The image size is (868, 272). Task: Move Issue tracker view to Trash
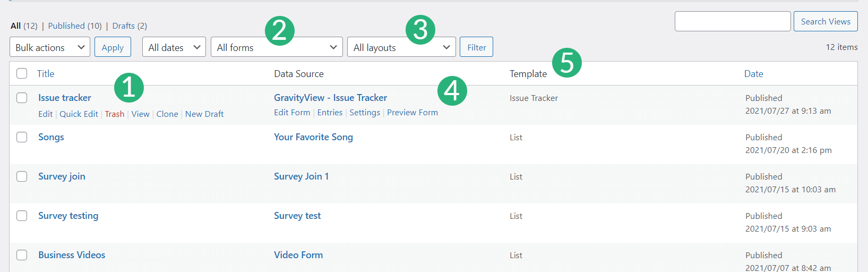point(114,114)
